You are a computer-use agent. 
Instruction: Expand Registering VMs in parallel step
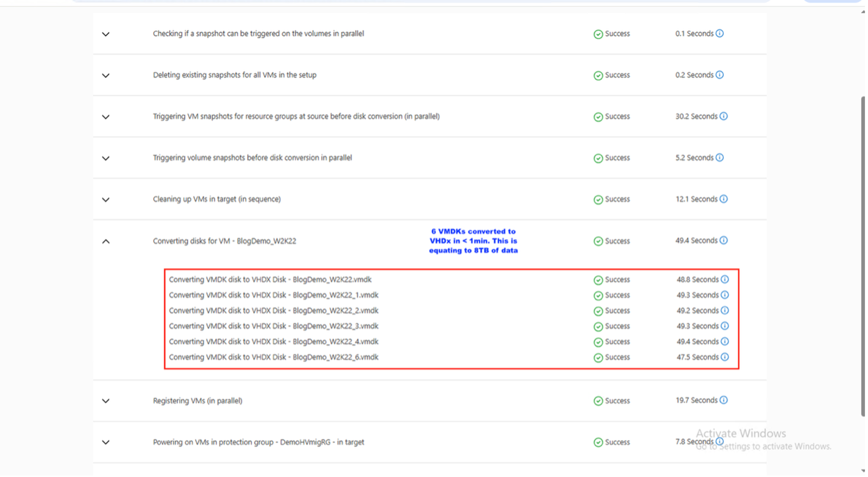click(106, 401)
